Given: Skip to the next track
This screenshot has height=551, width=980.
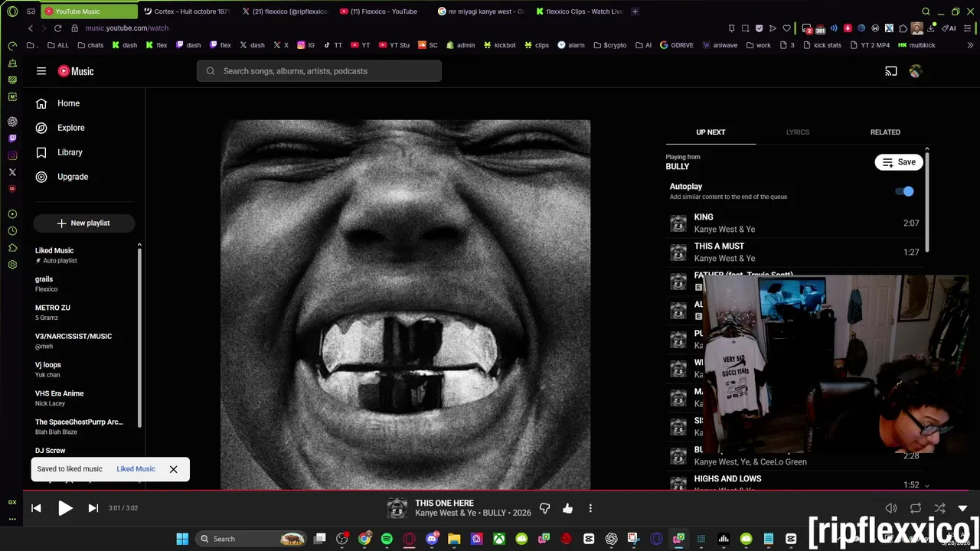Looking at the screenshot, I should (x=93, y=508).
